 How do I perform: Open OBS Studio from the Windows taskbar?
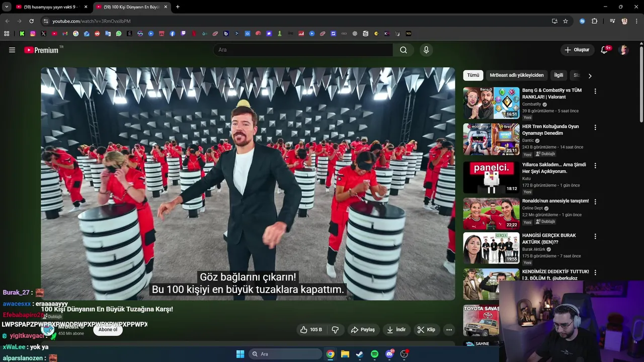[404, 354]
